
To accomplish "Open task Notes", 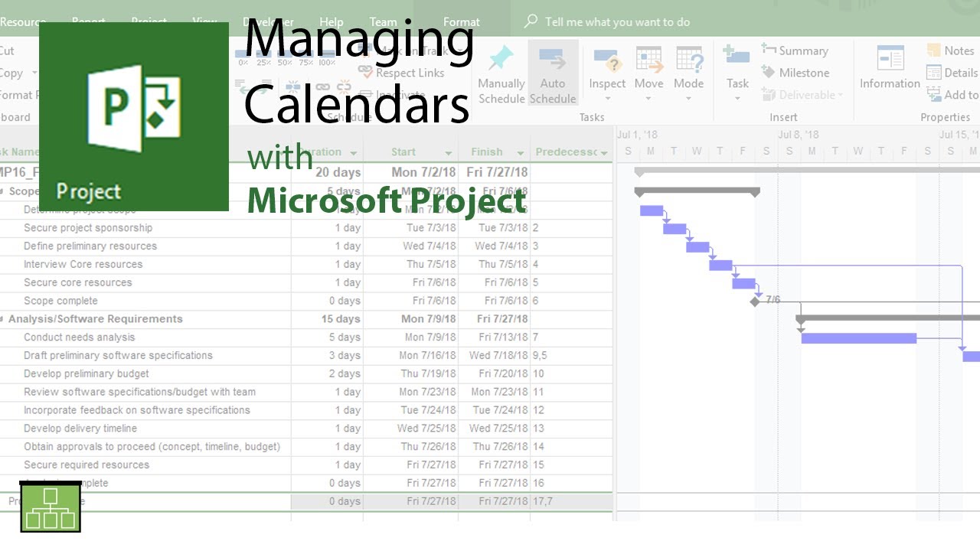I will (950, 51).
